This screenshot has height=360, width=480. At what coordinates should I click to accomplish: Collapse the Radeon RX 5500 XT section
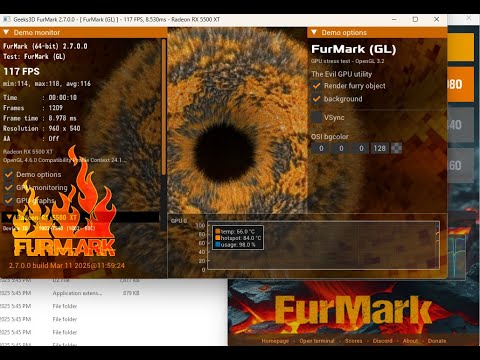(x=9, y=217)
